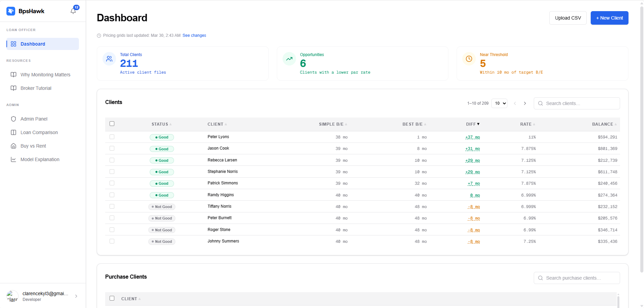Expand the user profile chevron near clarencekyl3
Image resolution: width=644 pixels, height=308 pixels.
pos(76,296)
